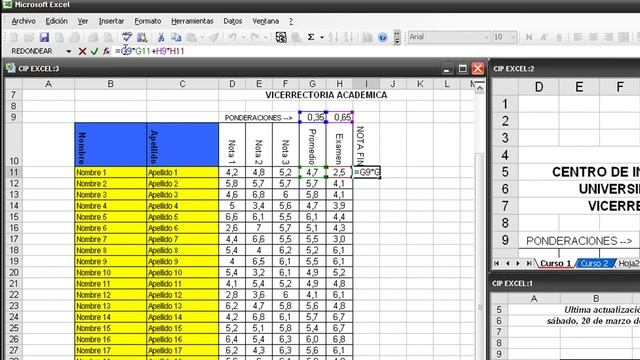Screen dimensions: 640x360
Task: Click the Save floppy disk icon
Action: 44,38
